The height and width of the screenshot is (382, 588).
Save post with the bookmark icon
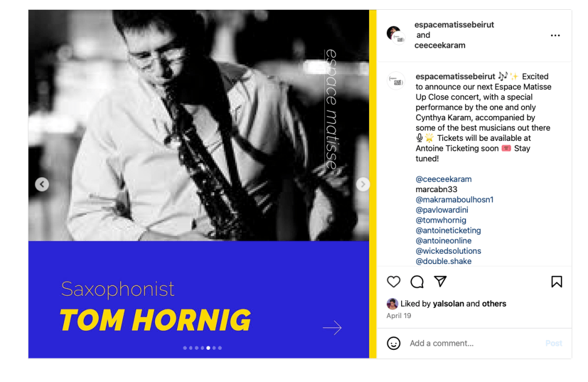point(556,281)
